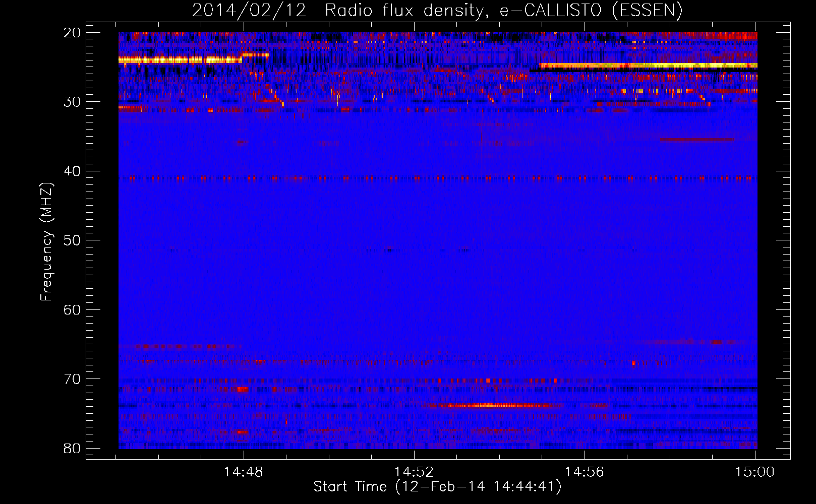Click the frequency tick label '30'

pos(73,102)
